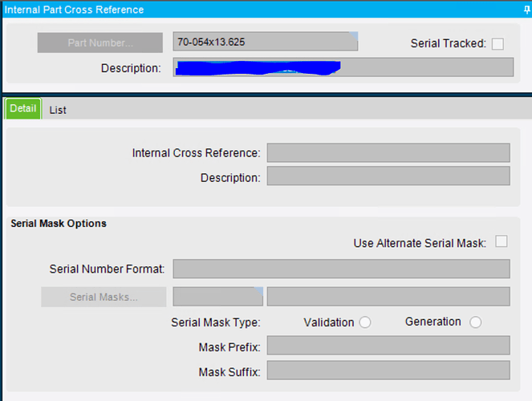This screenshot has width=532, height=401.
Task: Enable Use Alternate Serial Mask checkbox
Action: pyautogui.click(x=502, y=242)
